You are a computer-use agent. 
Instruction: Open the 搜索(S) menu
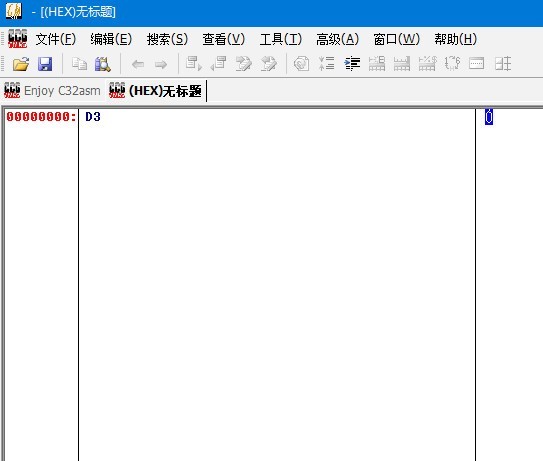[x=167, y=39]
